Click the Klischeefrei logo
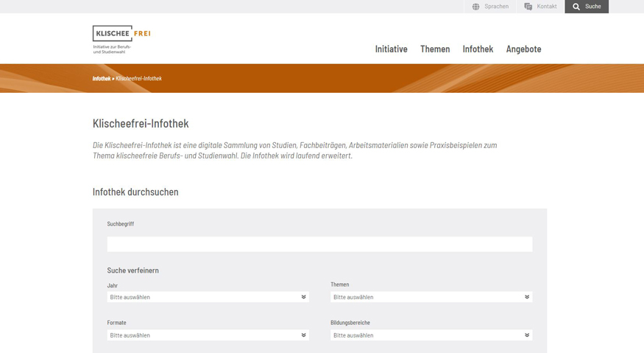 point(121,39)
